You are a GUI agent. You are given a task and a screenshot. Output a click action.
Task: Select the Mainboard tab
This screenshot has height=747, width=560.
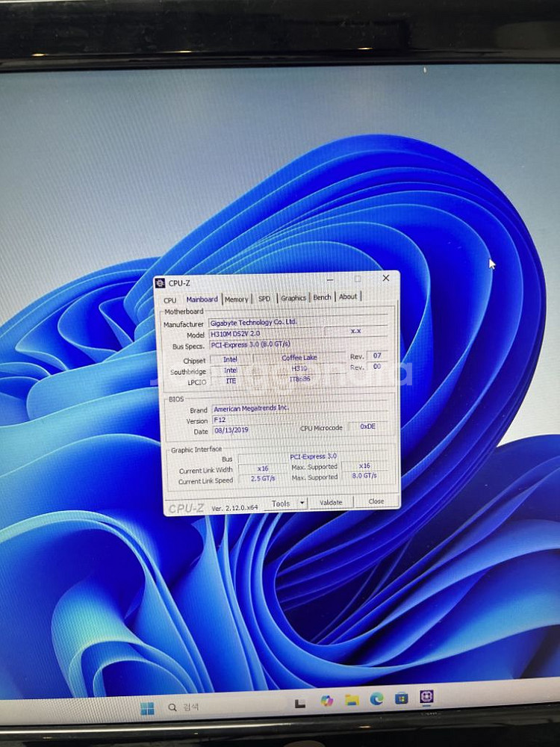pyautogui.click(x=202, y=300)
